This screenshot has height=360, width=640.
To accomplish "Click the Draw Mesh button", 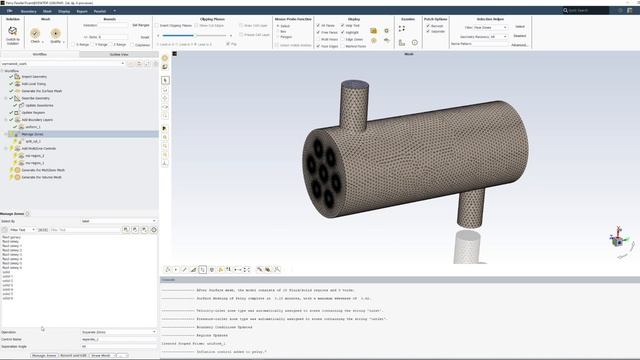I will pyautogui.click(x=101, y=356).
